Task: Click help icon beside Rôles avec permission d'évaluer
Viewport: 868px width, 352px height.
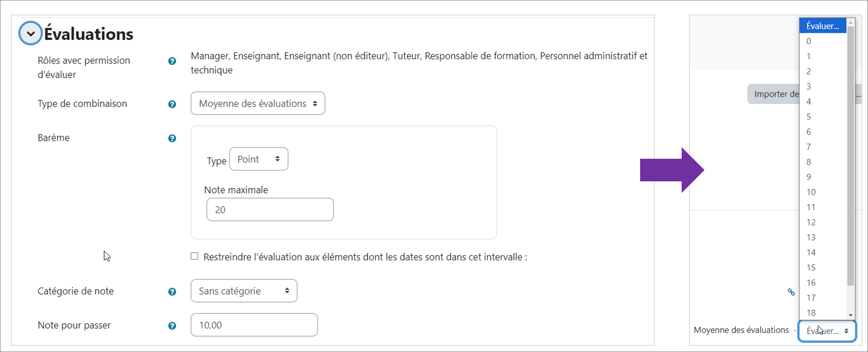Action: pos(172,61)
